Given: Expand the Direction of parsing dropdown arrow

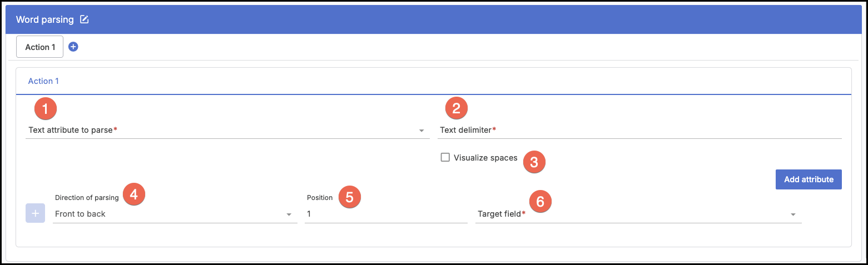Looking at the screenshot, I should (289, 214).
